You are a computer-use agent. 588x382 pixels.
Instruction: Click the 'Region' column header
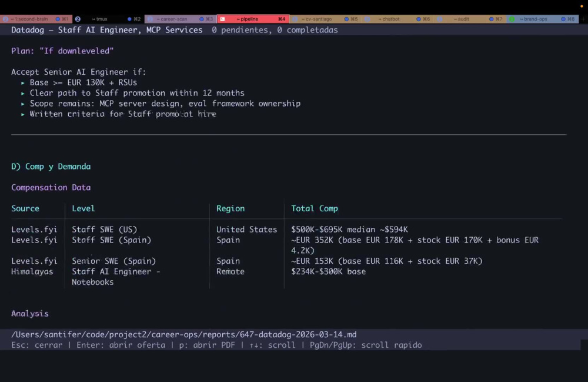[x=230, y=208]
